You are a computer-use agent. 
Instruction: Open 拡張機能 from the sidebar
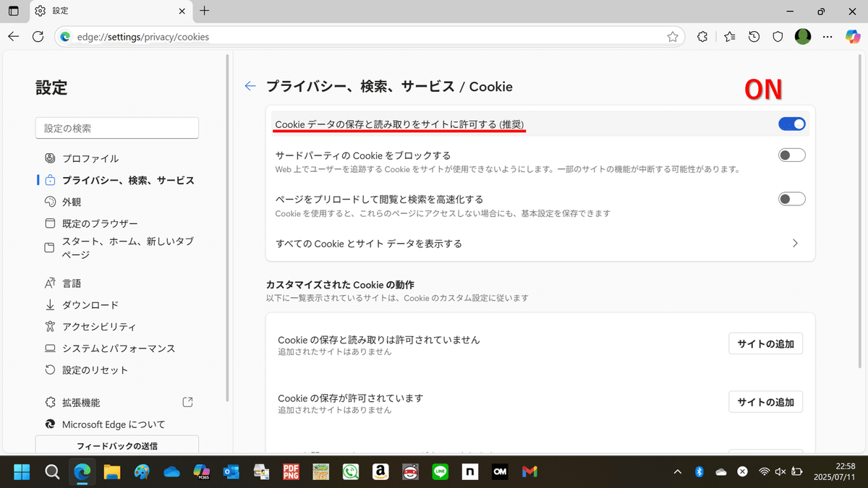coord(81,403)
